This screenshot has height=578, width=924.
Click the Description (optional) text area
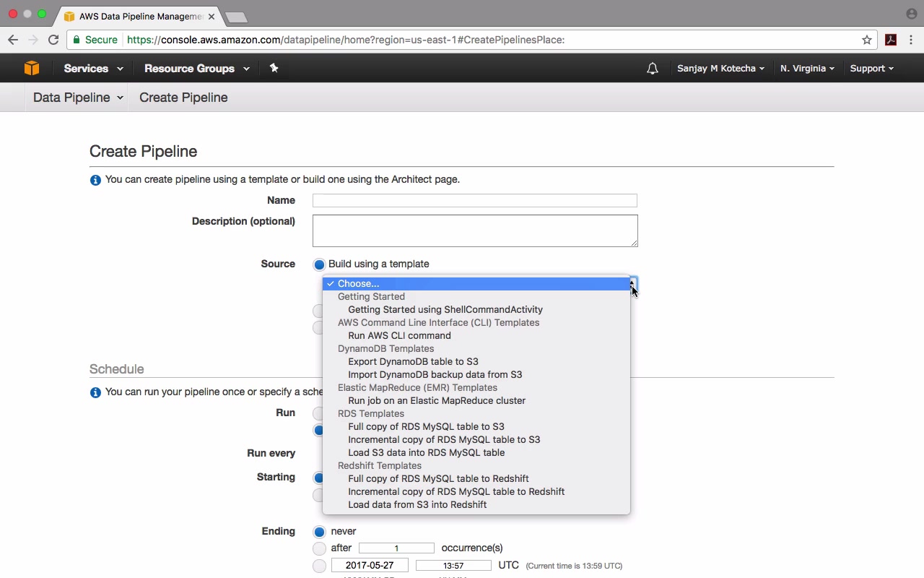click(475, 230)
